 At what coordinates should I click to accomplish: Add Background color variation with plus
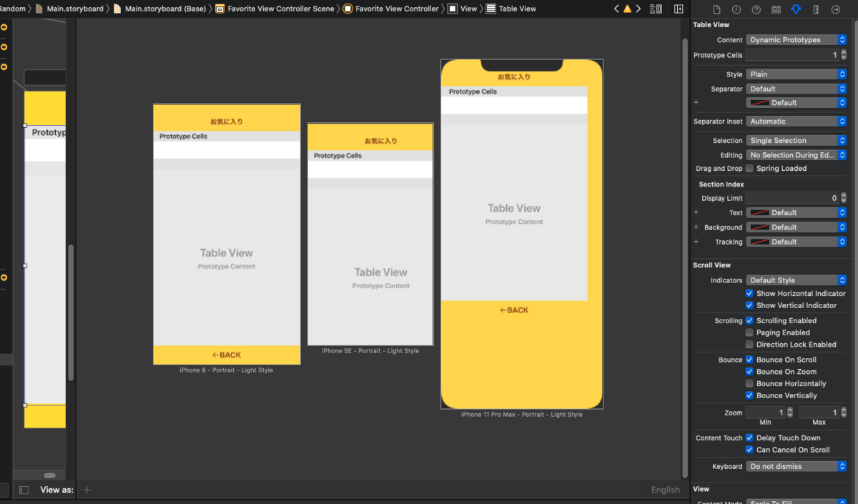[696, 227]
